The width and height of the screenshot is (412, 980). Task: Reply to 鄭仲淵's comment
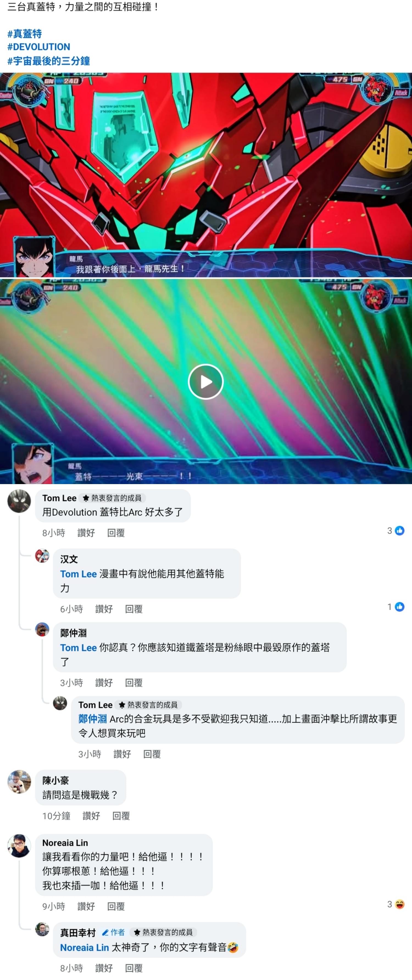point(134,683)
